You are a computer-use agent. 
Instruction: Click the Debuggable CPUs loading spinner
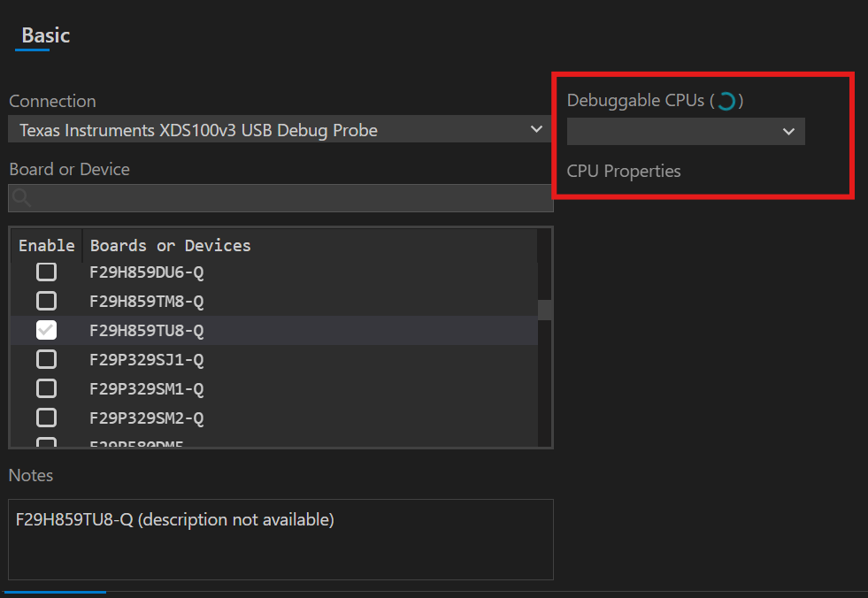click(726, 101)
